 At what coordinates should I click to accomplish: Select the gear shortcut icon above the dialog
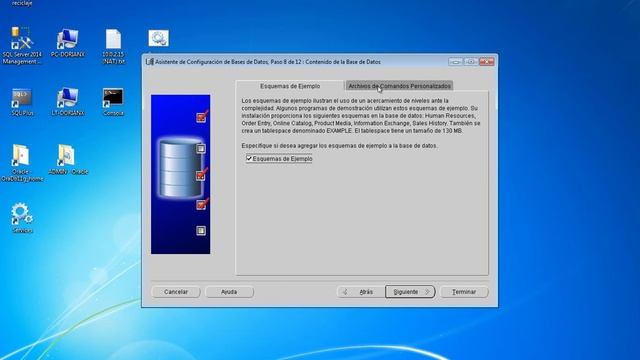coord(158,38)
